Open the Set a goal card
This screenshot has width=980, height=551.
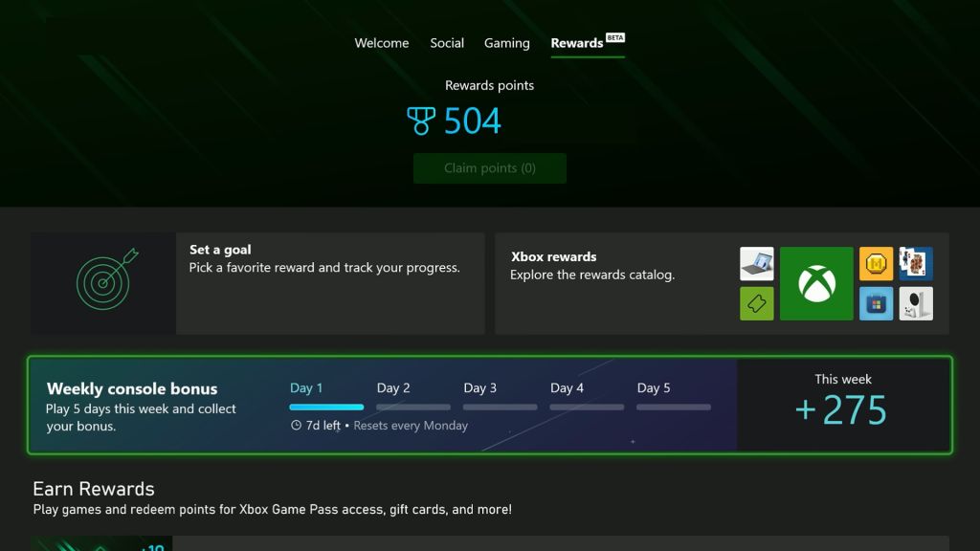(x=257, y=283)
